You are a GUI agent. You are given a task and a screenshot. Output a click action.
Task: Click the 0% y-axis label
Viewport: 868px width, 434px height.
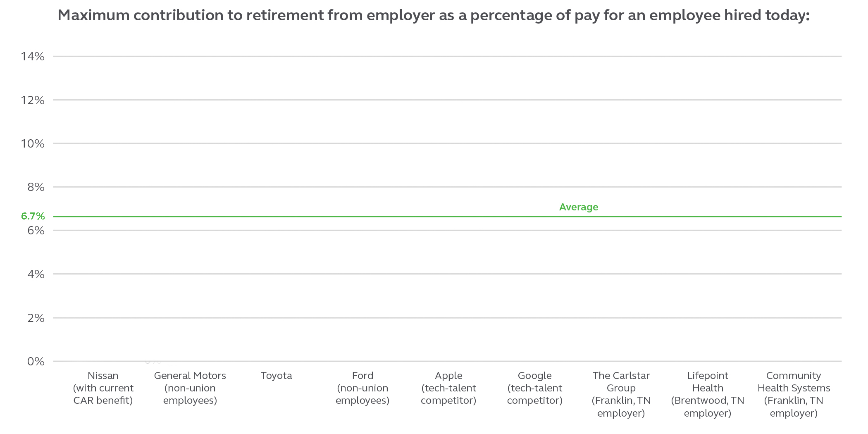tap(36, 362)
